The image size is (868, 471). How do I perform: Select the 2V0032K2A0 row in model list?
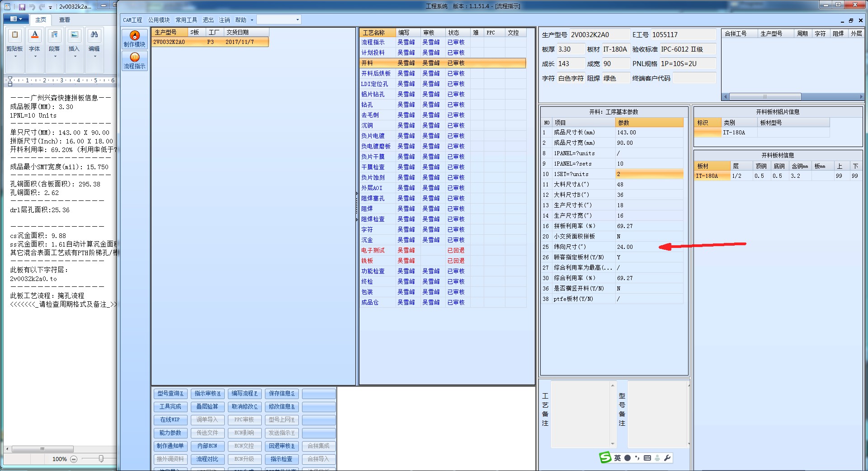[210, 42]
